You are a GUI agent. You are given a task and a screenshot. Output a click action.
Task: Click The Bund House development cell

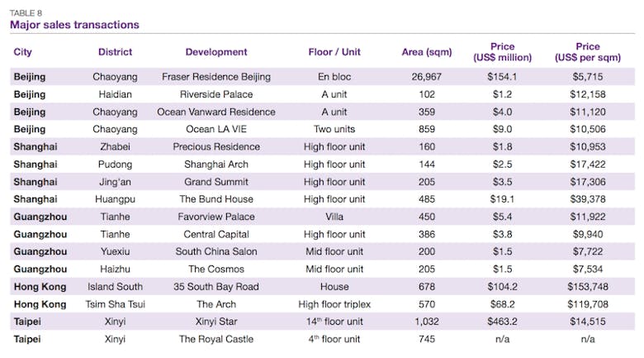216,199
